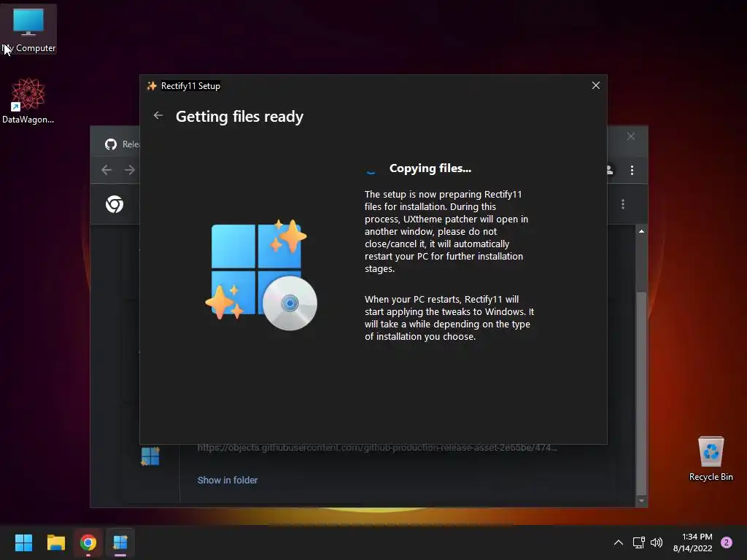
Task: Open volume control tray icon
Action: click(657, 542)
